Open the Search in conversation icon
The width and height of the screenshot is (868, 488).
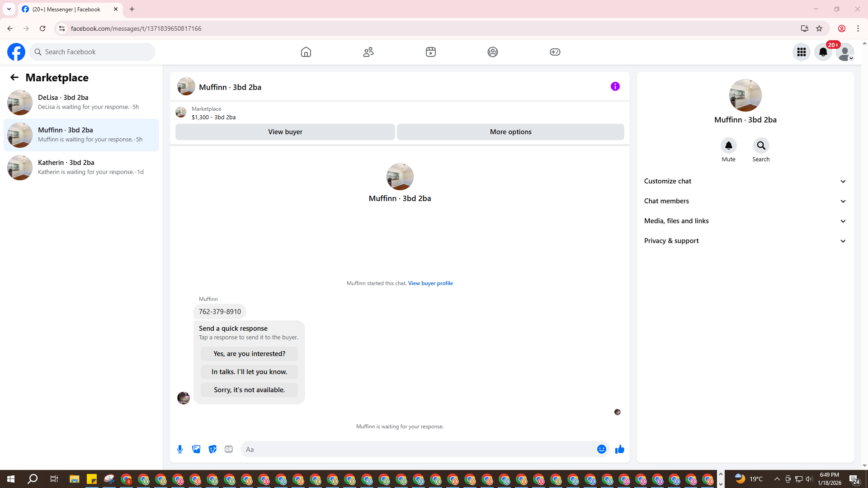pos(761,145)
